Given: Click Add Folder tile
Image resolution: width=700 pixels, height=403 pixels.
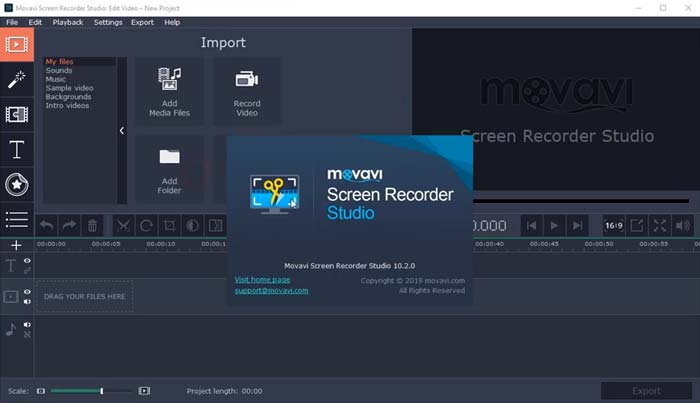Looking at the screenshot, I should click(169, 170).
